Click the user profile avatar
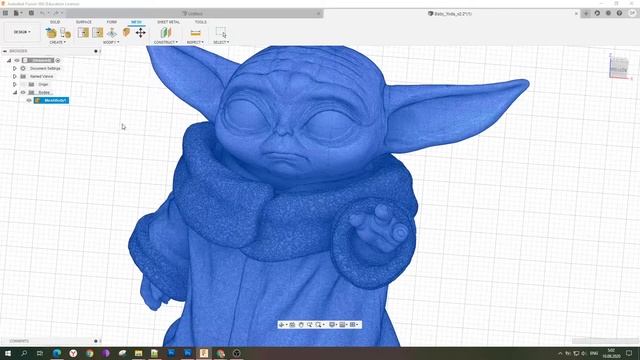Image resolution: width=640 pixels, height=360 pixels. tap(632, 13)
